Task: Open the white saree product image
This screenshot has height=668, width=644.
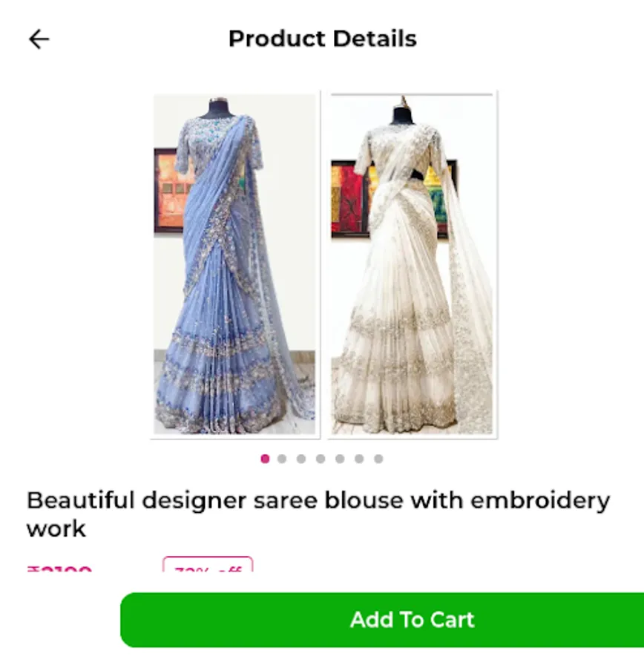Action: click(x=412, y=264)
